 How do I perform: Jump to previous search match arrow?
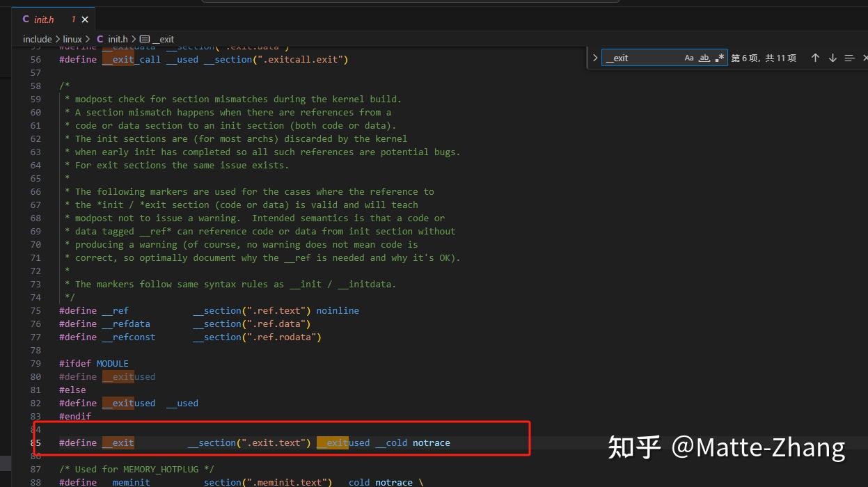tap(815, 58)
